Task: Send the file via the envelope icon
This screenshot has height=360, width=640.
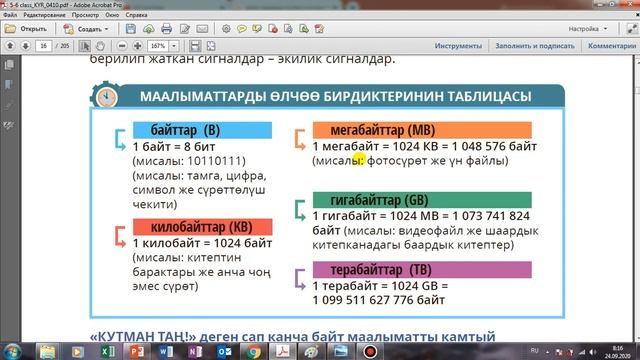Action: 202,29
